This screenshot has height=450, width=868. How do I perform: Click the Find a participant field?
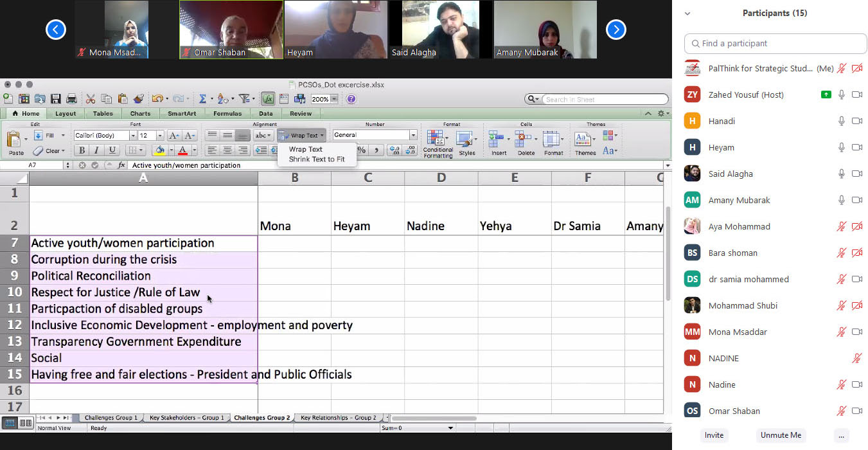tap(775, 44)
